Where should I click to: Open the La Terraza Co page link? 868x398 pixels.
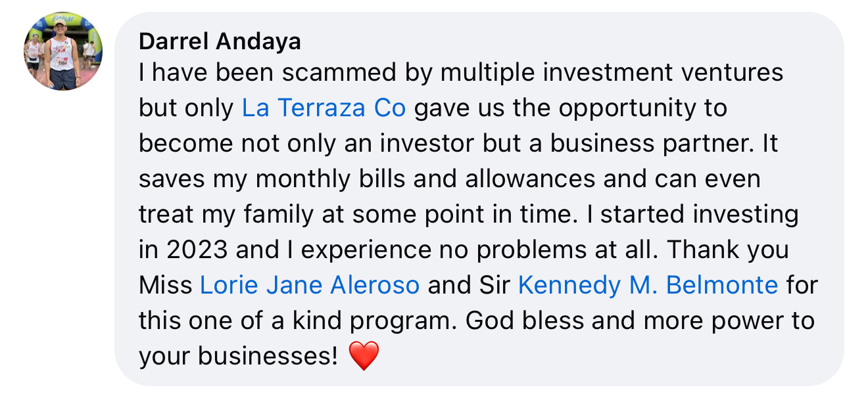click(324, 108)
